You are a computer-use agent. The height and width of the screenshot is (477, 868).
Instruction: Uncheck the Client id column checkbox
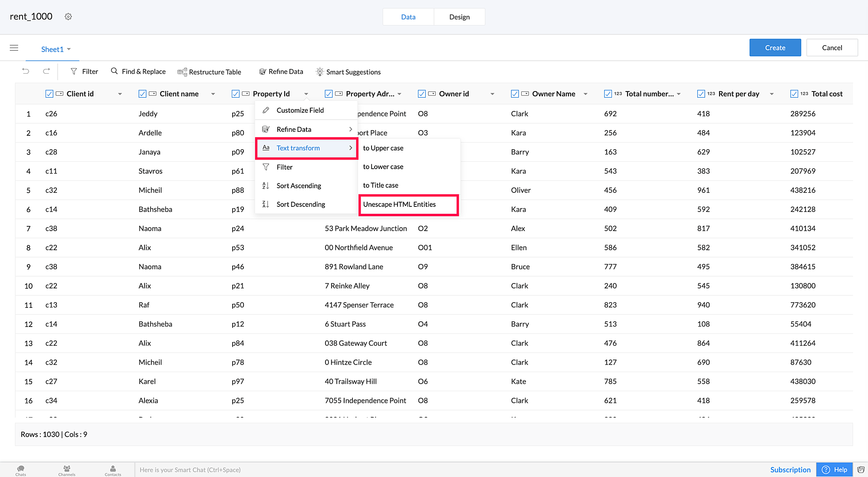[49, 94]
